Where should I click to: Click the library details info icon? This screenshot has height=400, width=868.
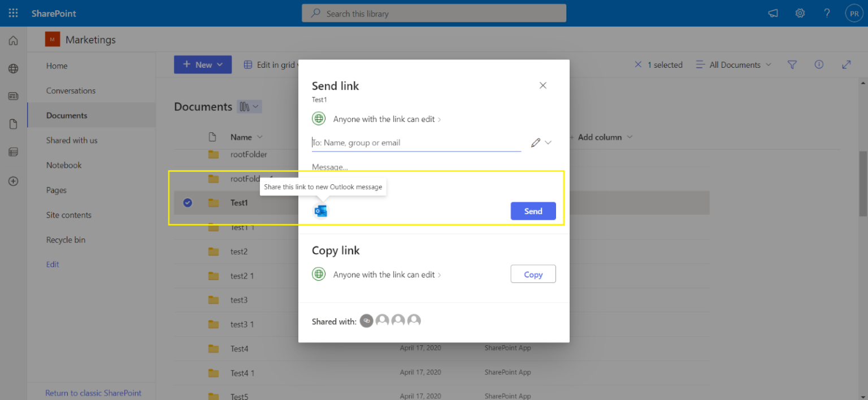point(819,64)
